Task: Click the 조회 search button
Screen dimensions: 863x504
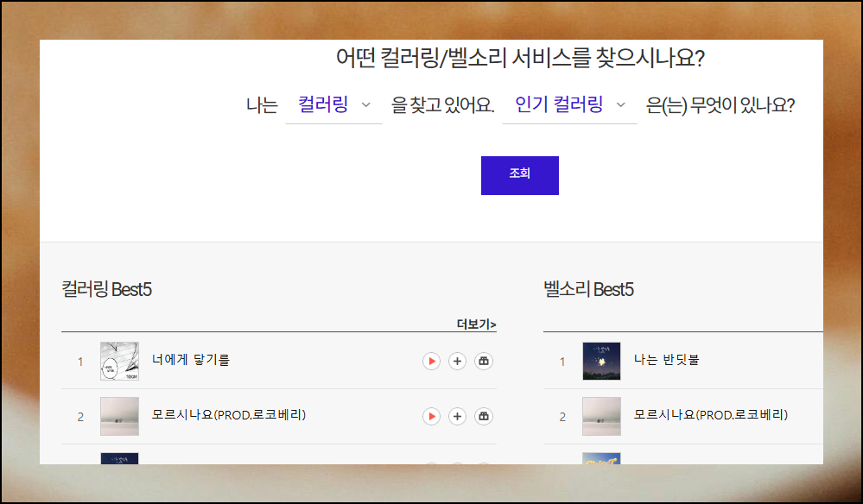Action: pyautogui.click(x=519, y=175)
